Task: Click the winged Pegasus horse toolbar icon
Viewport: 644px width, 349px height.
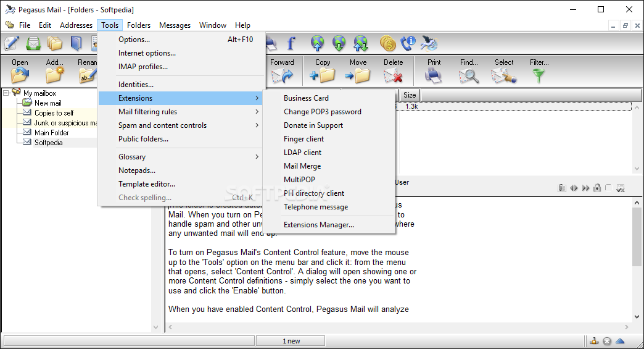Action: point(429,43)
